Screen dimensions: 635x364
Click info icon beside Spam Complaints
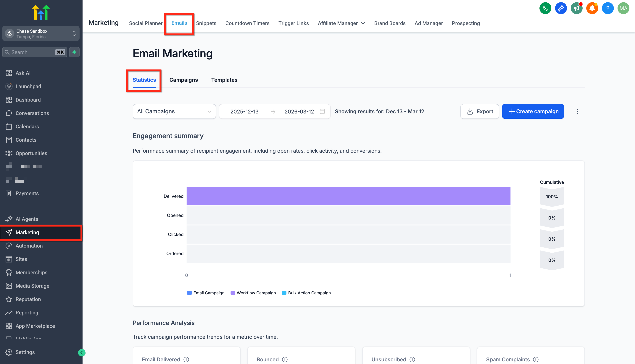[x=536, y=360]
